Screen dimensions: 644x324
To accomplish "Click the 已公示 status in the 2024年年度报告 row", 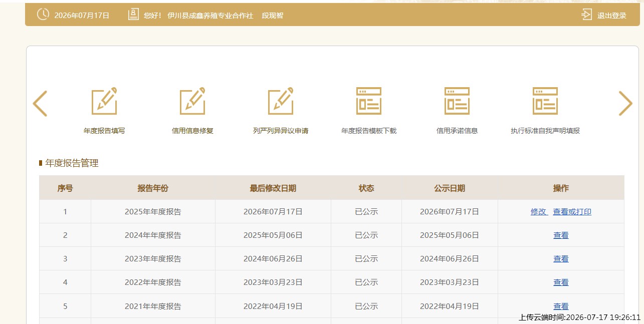I will [x=366, y=235].
